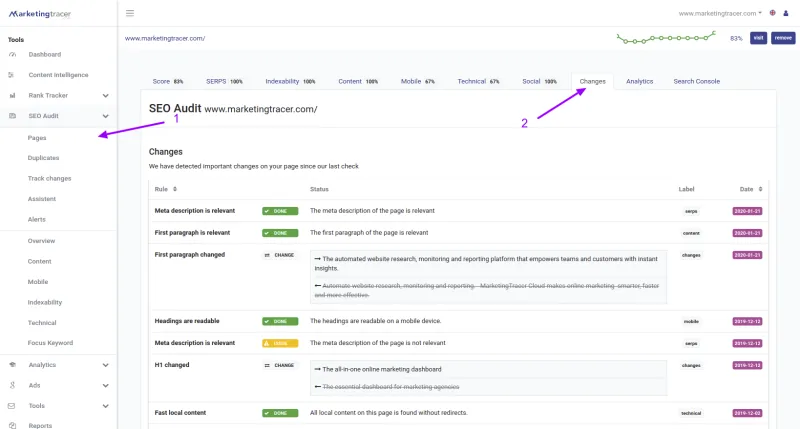
Task: Open Alerts in the sidebar
Action: click(37, 219)
